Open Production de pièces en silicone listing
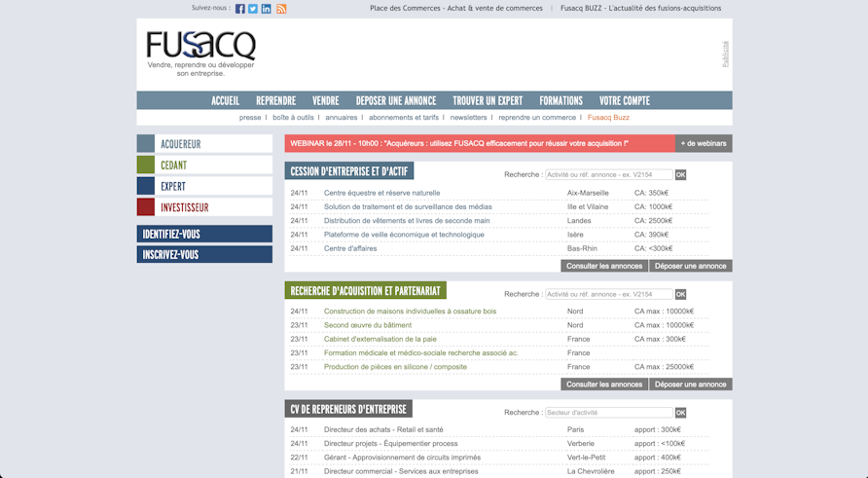 point(395,367)
